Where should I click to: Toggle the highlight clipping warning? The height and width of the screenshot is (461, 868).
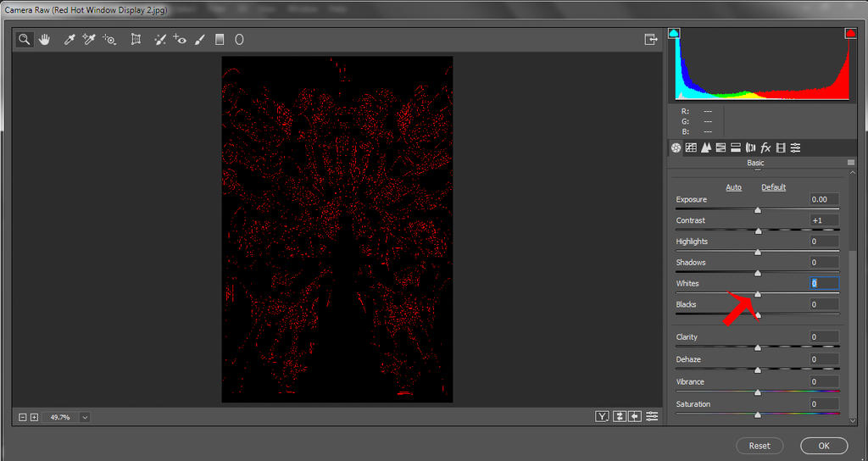850,34
